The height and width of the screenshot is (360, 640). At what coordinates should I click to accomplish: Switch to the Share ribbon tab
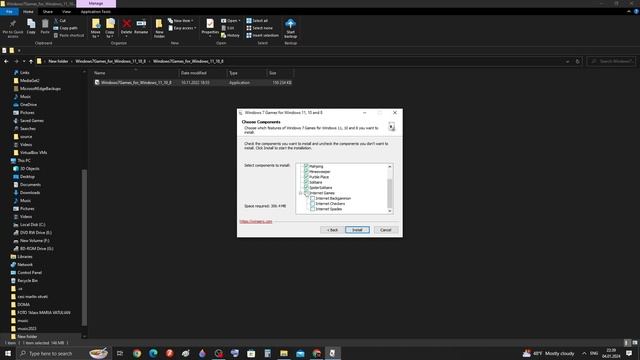pos(47,11)
